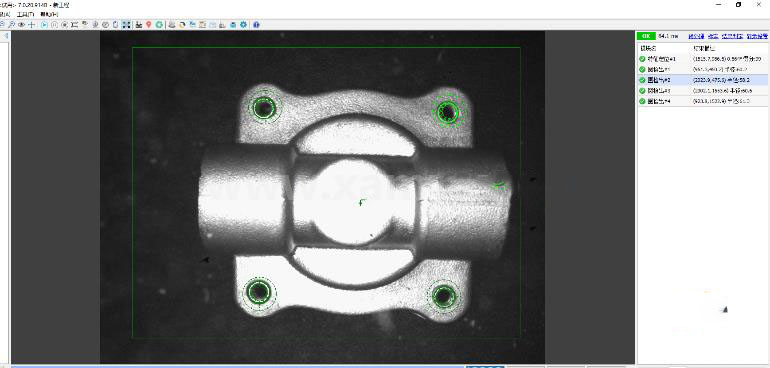
Task: Click the green circular refresh icon
Action: (x=159, y=25)
